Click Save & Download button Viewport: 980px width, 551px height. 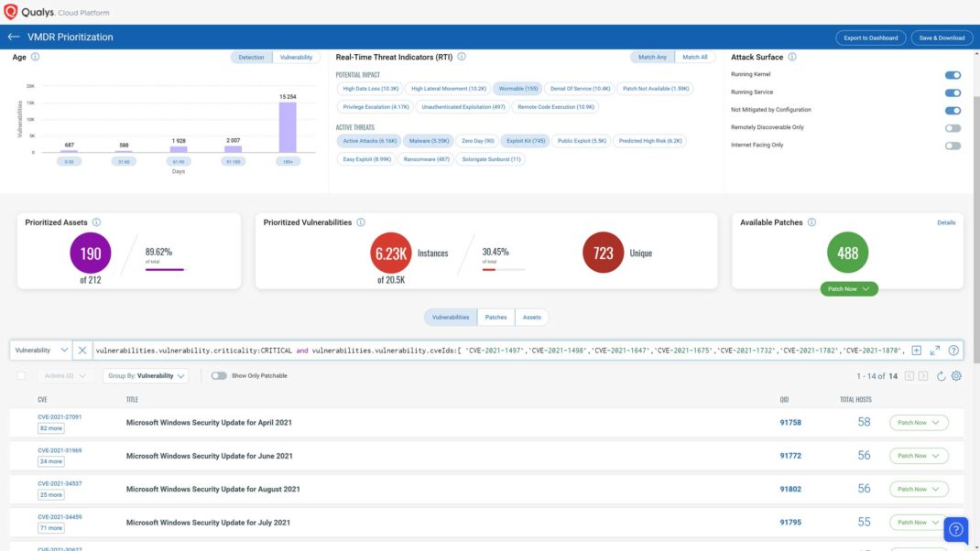click(942, 38)
